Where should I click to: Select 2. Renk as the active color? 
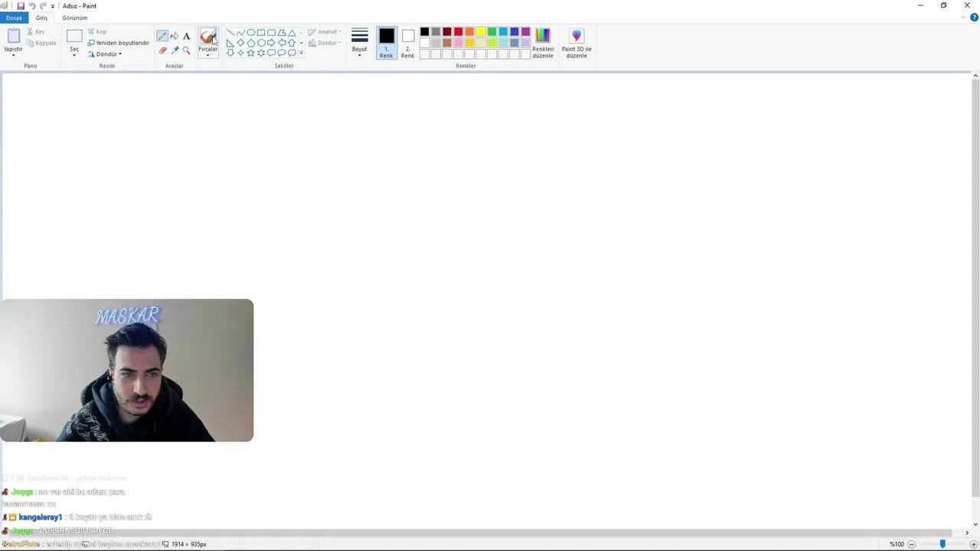408,44
